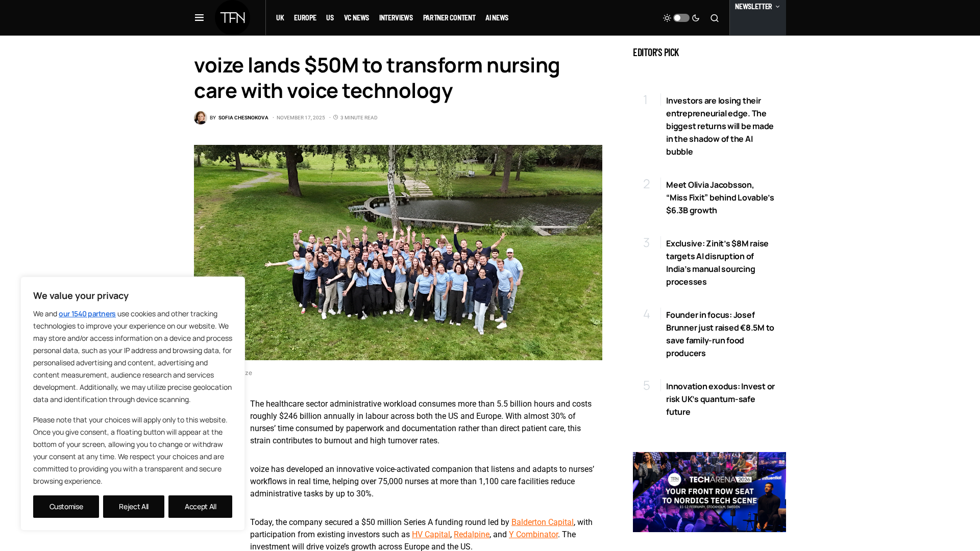The image size is (980, 551).
Task: Open the hamburger menu icon
Action: coord(199,18)
